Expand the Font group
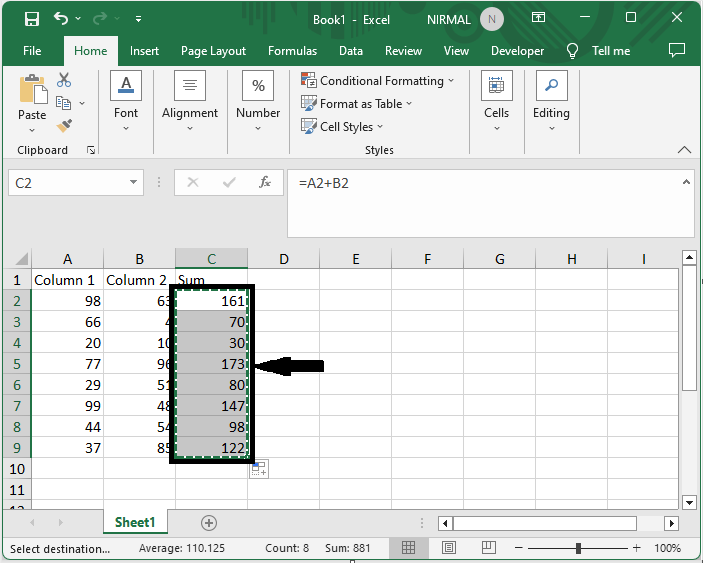Image resolution: width=703 pixels, height=563 pixels. 126,101
